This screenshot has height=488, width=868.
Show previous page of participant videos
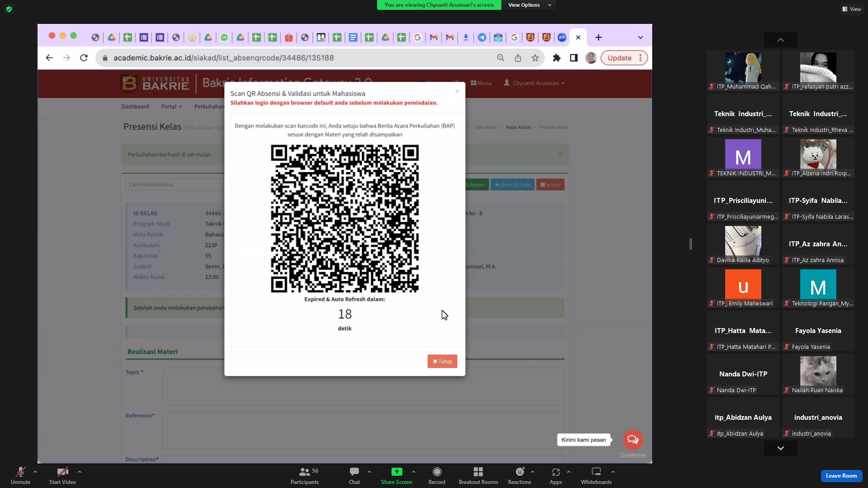(781, 40)
